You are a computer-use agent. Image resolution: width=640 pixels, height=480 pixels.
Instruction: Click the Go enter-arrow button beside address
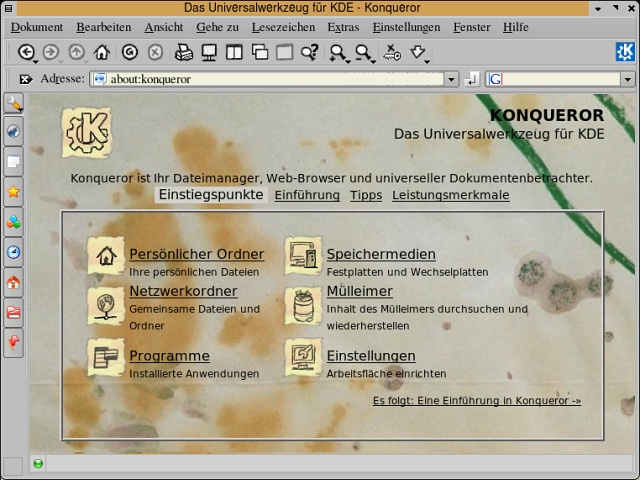(471, 79)
